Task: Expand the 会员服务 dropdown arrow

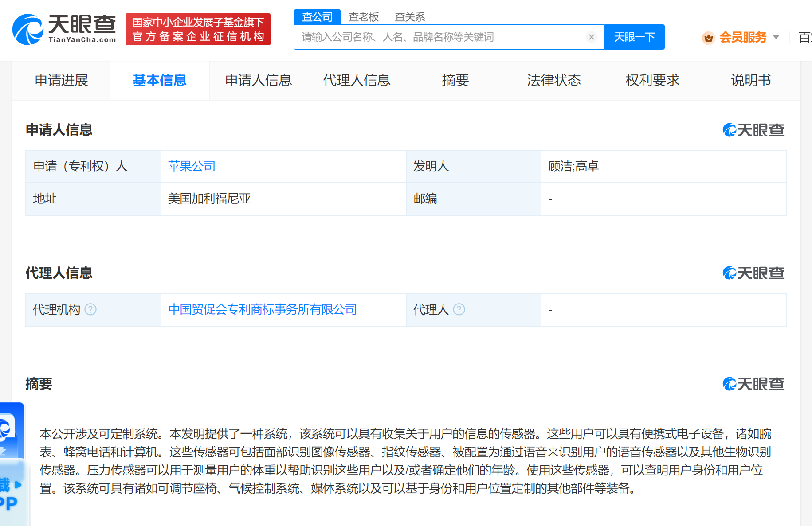Action: click(x=776, y=37)
